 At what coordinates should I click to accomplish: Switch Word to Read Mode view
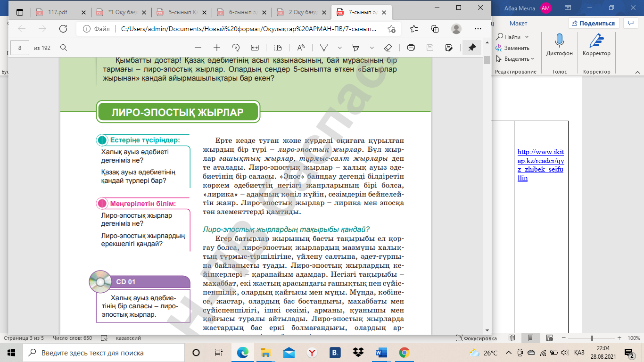512,338
